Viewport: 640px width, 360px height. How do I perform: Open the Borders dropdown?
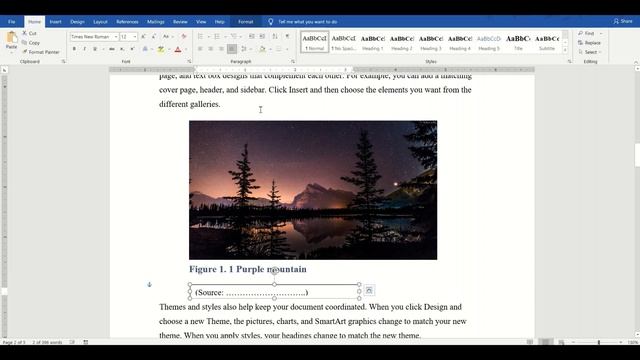pos(287,49)
